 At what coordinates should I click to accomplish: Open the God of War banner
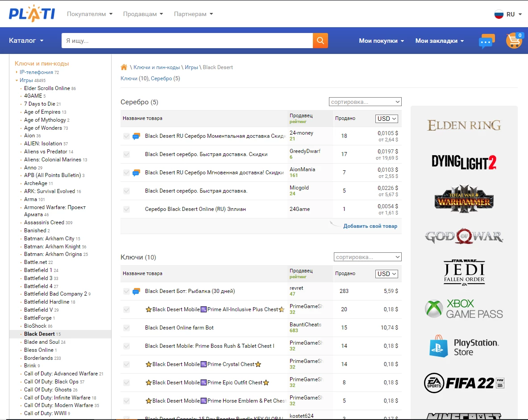click(x=464, y=236)
